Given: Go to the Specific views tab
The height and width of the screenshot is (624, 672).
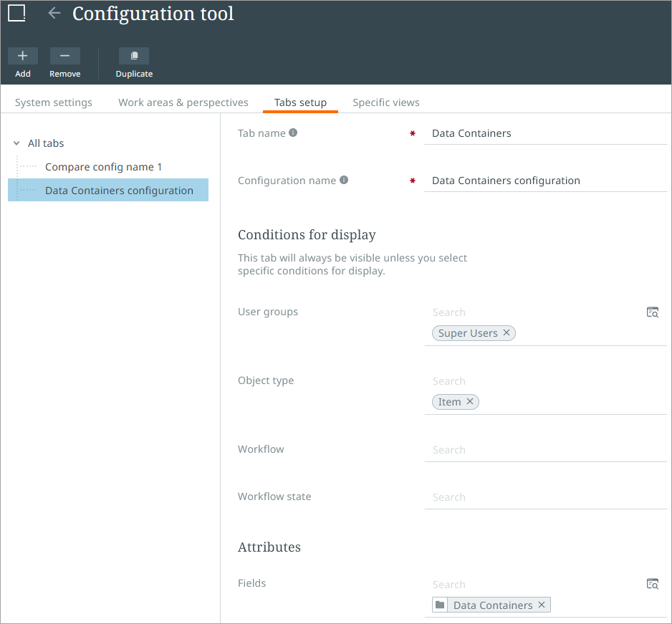Looking at the screenshot, I should click(x=386, y=102).
